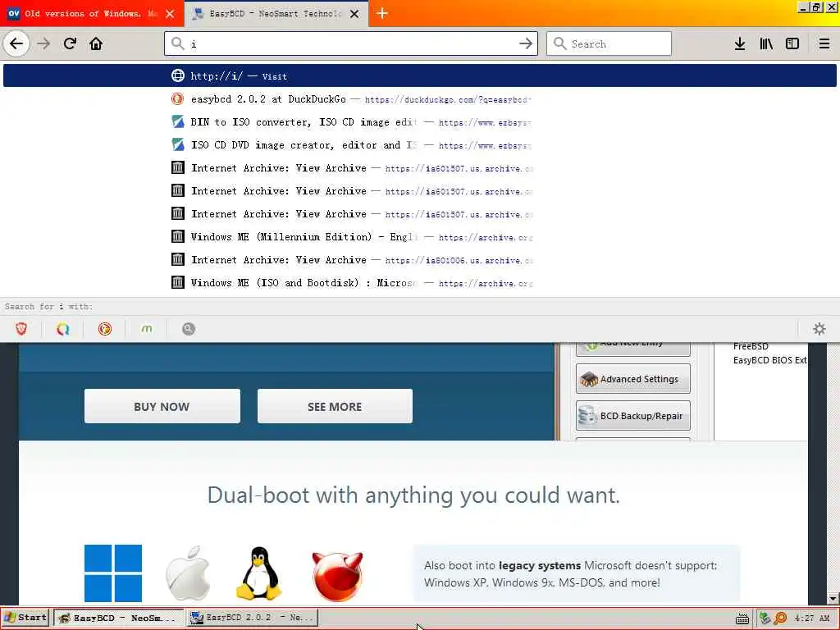Click Advanced Settings in EasyBCD preview
The width and height of the screenshot is (840, 630).
[632, 379]
